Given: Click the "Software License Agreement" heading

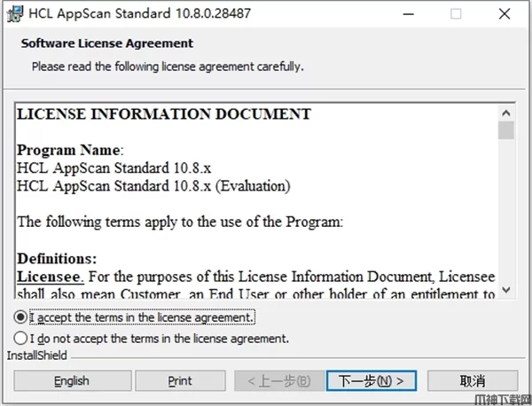Looking at the screenshot, I should tap(107, 43).
